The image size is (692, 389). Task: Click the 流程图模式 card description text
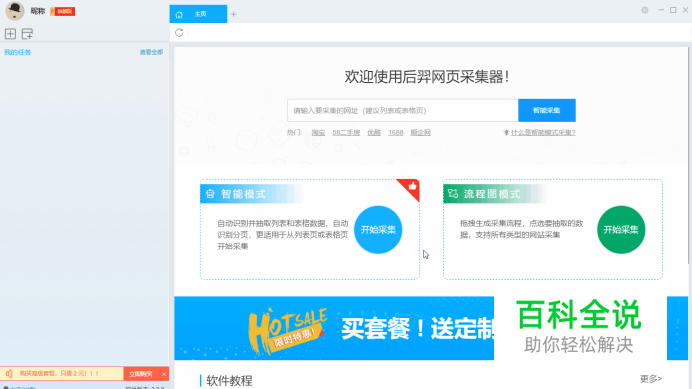(522, 229)
